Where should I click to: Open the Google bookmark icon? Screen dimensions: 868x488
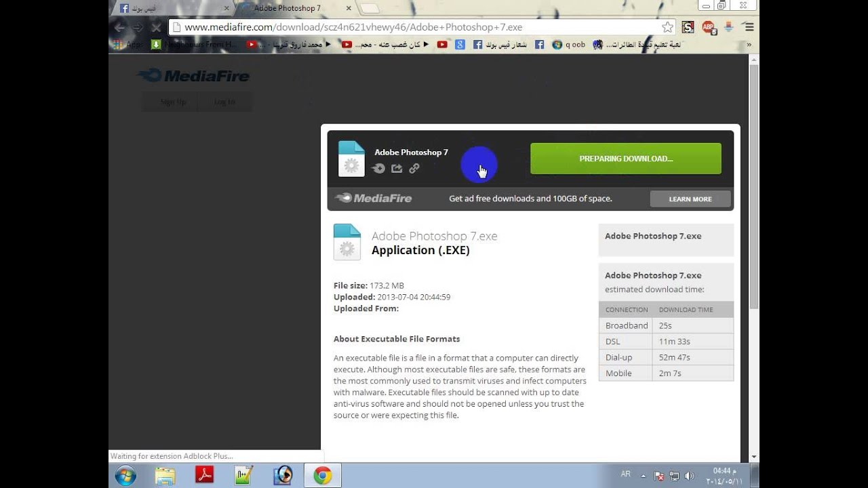tap(460, 45)
